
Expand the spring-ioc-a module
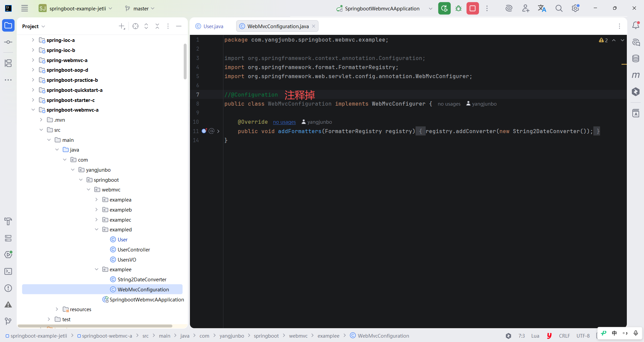click(33, 40)
